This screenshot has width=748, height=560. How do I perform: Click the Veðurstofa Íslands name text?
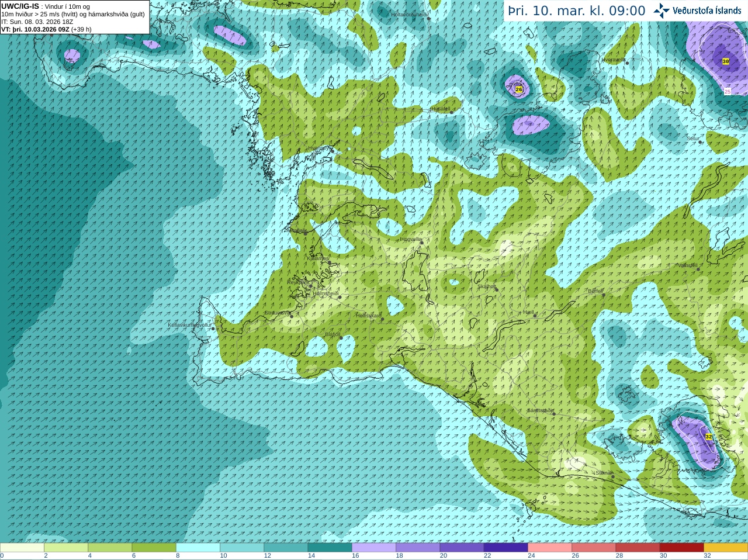click(x=707, y=11)
